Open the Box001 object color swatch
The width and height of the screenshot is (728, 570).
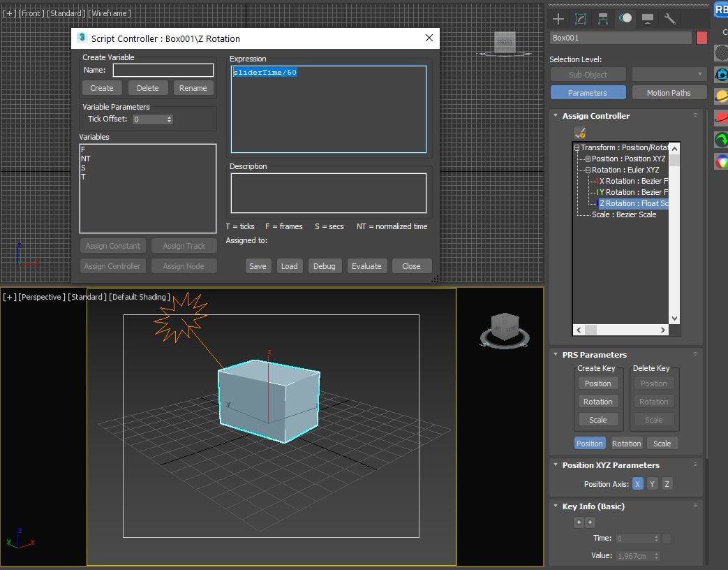(x=701, y=38)
